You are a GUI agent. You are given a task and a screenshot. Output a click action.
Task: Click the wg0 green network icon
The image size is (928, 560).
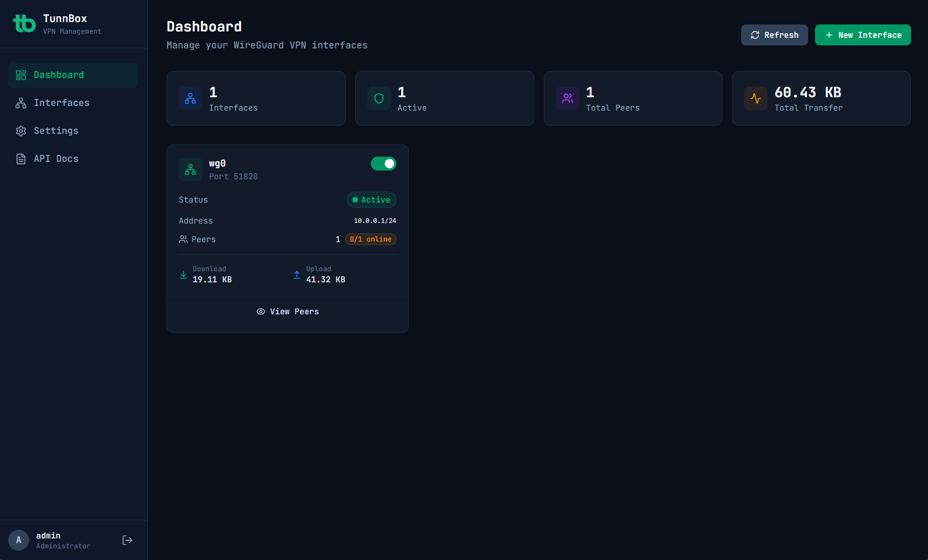(x=190, y=169)
